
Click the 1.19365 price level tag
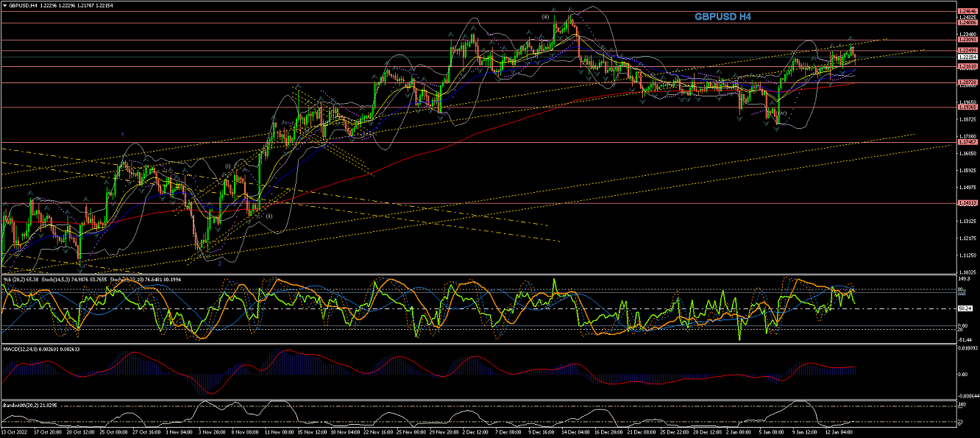[967, 107]
